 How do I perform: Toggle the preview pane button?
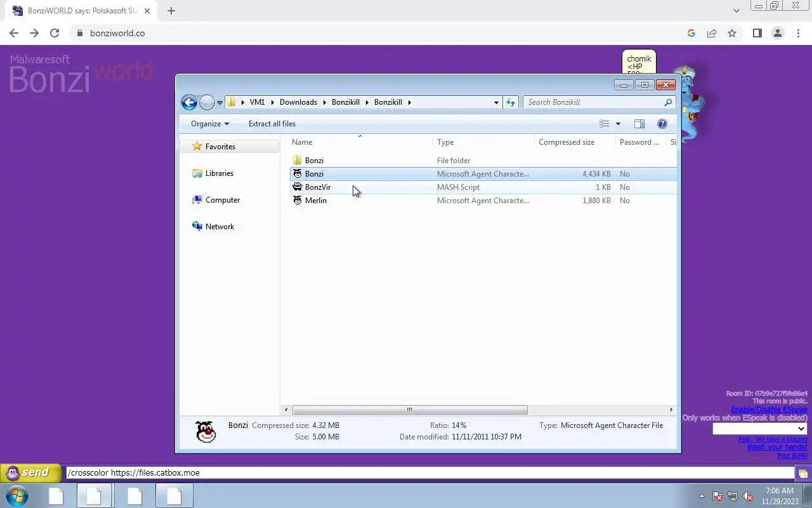click(x=639, y=124)
